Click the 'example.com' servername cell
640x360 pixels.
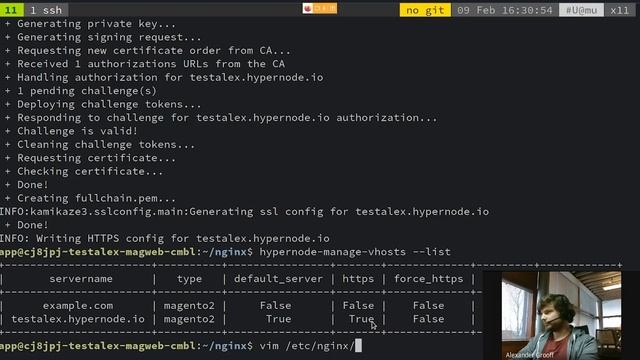[78, 306]
